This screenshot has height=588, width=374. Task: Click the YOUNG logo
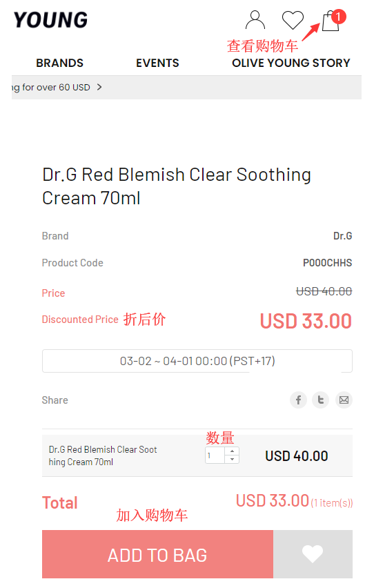[50, 20]
